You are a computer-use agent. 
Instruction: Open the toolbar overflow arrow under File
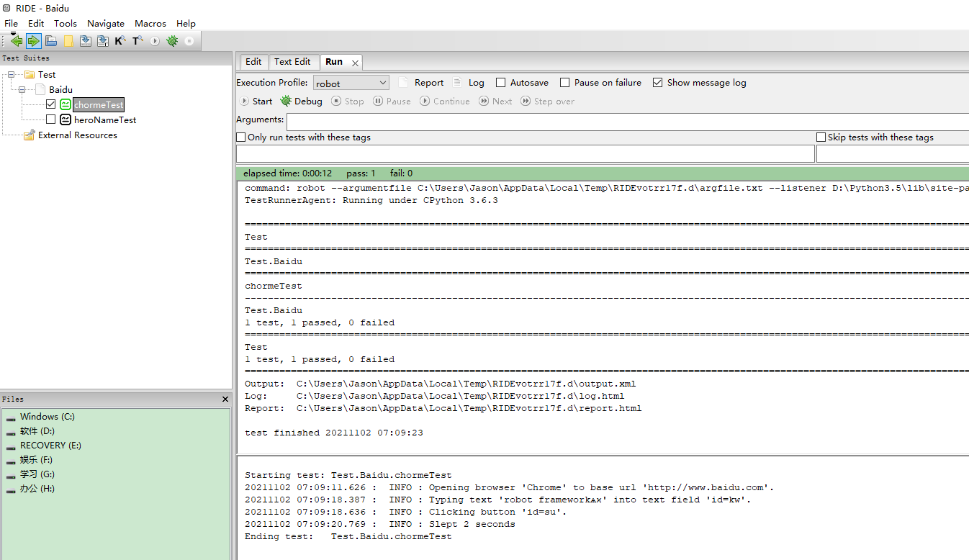[x=13, y=34]
